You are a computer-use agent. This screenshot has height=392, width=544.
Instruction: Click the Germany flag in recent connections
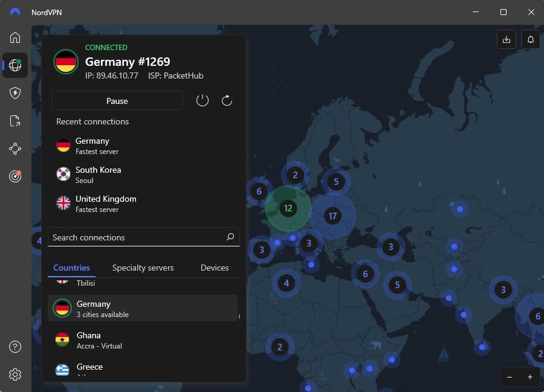(63, 146)
